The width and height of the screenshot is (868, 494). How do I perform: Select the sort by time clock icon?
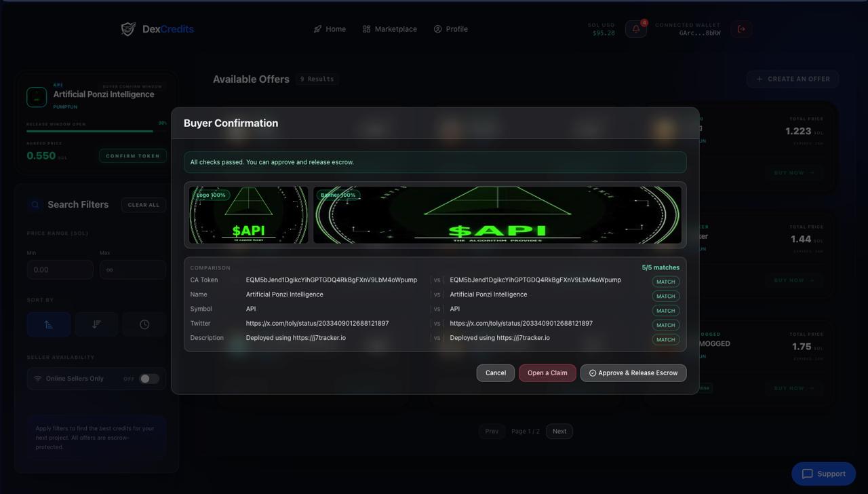[x=144, y=324]
